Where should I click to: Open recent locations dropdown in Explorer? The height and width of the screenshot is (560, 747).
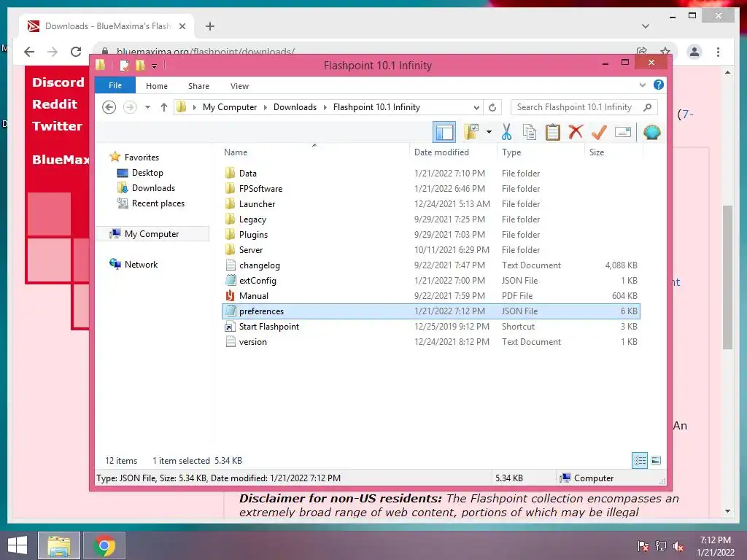point(147,107)
